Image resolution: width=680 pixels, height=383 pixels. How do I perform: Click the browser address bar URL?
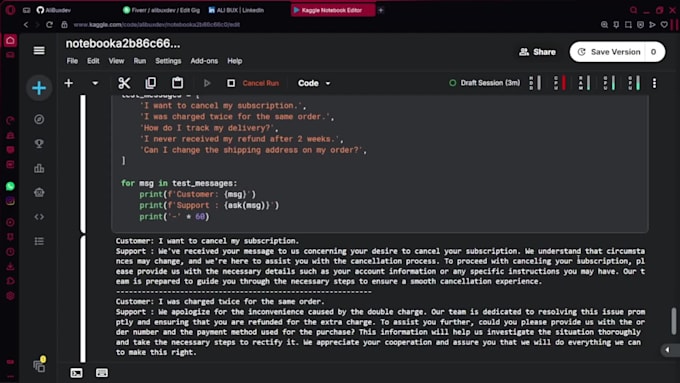click(157, 25)
